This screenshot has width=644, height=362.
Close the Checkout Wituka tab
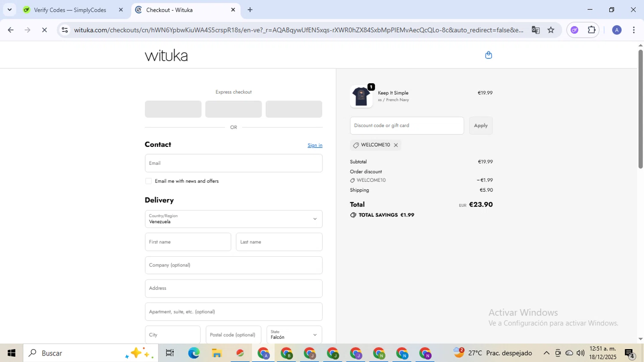point(233,9)
